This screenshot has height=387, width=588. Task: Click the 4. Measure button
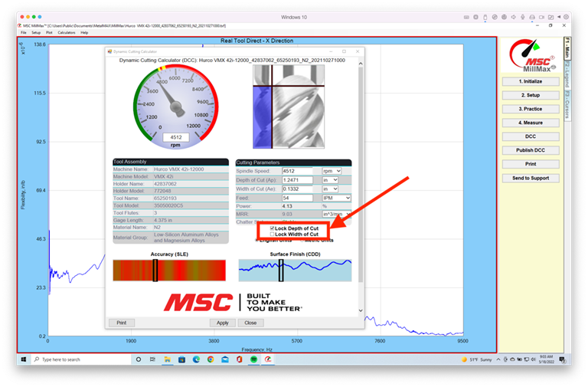[x=531, y=123]
